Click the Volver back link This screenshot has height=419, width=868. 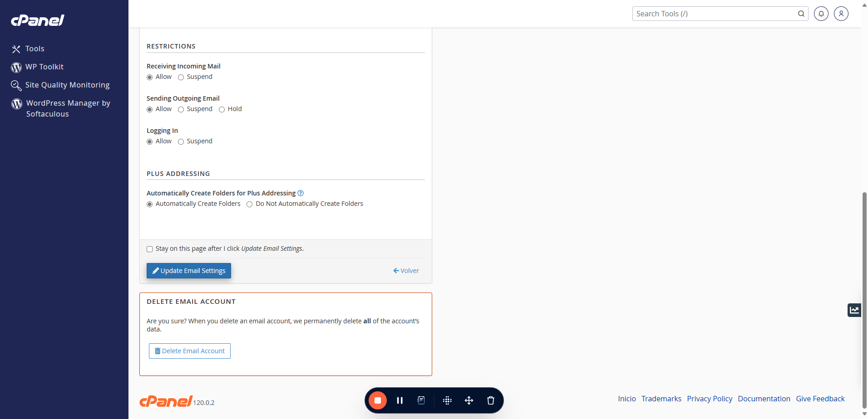(406, 271)
